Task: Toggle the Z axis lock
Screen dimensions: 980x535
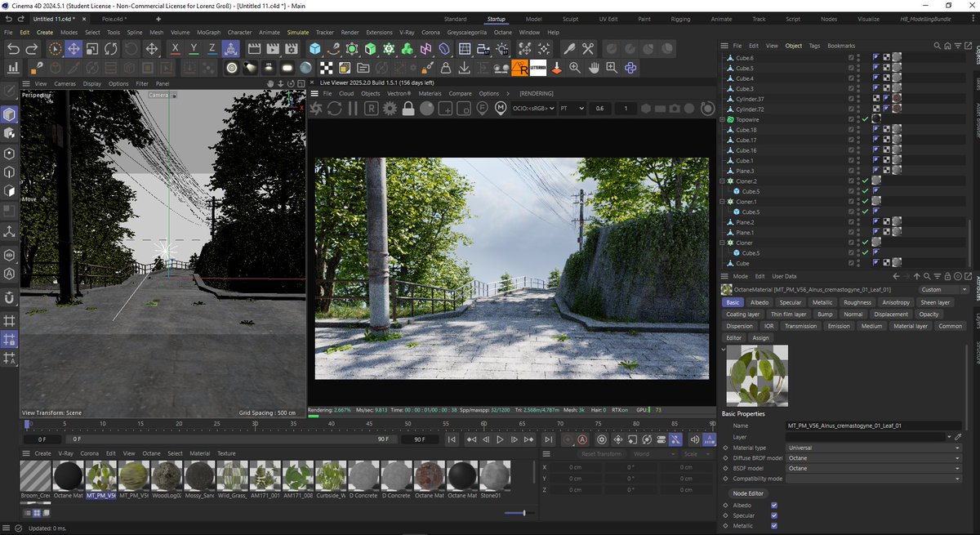Action: click(212, 49)
